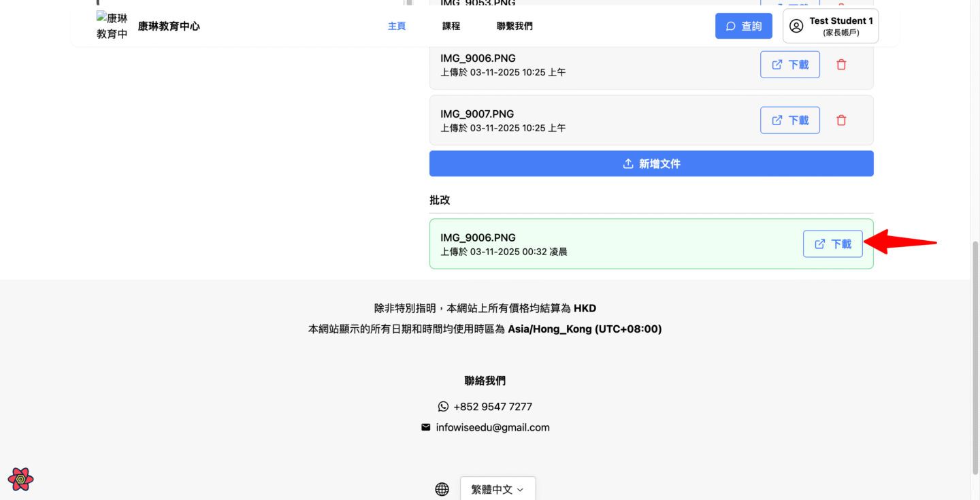
Task: Click the globe language icon in footer
Action: click(442, 489)
